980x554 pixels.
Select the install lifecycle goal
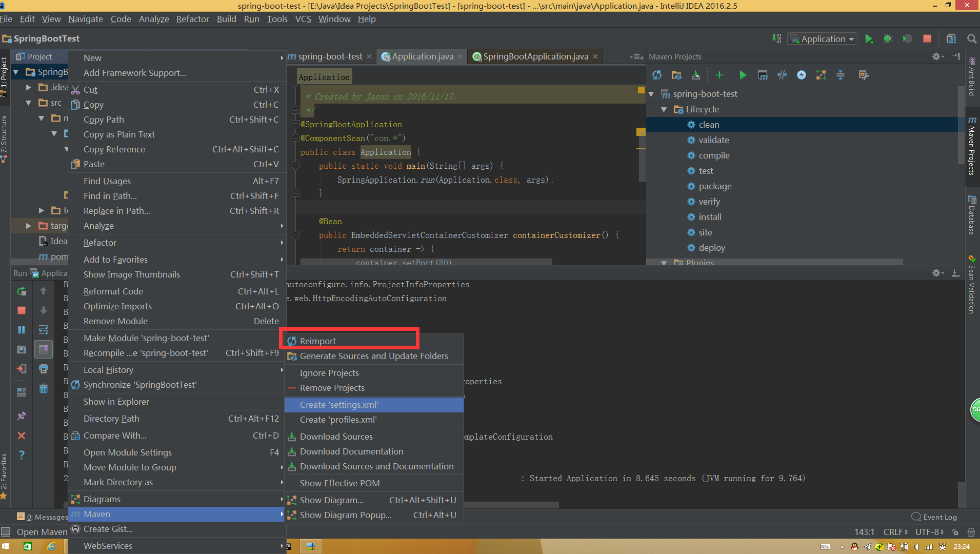click(710, 217)
